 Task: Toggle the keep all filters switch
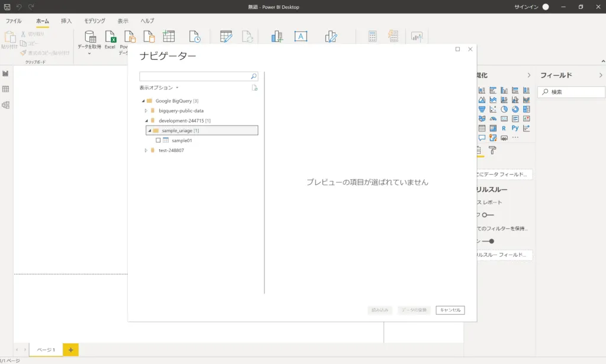click(x=488, y=241)
